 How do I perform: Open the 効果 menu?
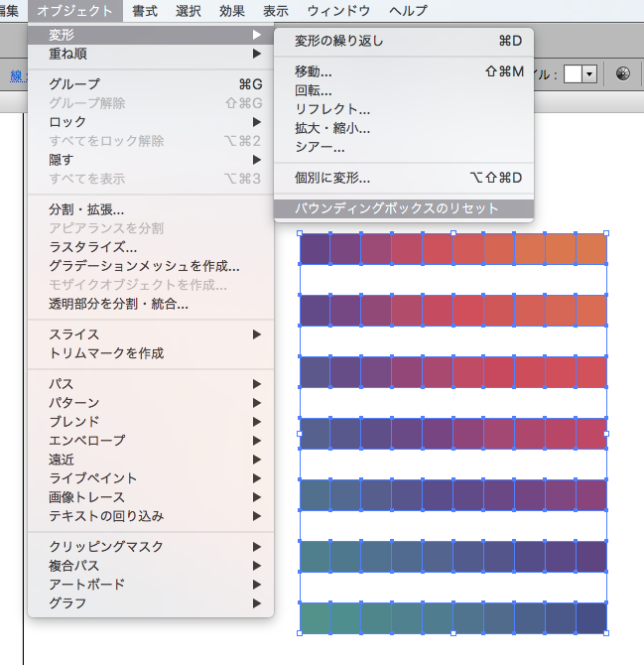[232, 11]
